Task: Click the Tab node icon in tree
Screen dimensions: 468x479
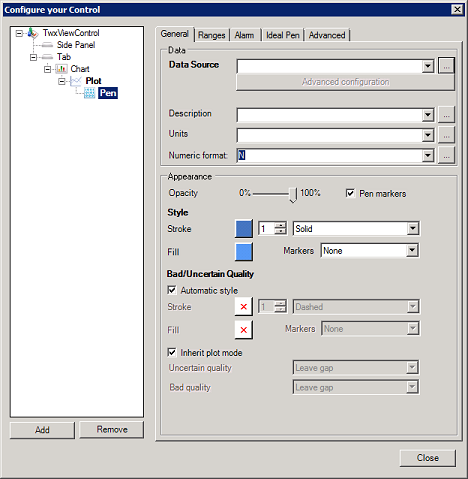Action: pos(47,57)
